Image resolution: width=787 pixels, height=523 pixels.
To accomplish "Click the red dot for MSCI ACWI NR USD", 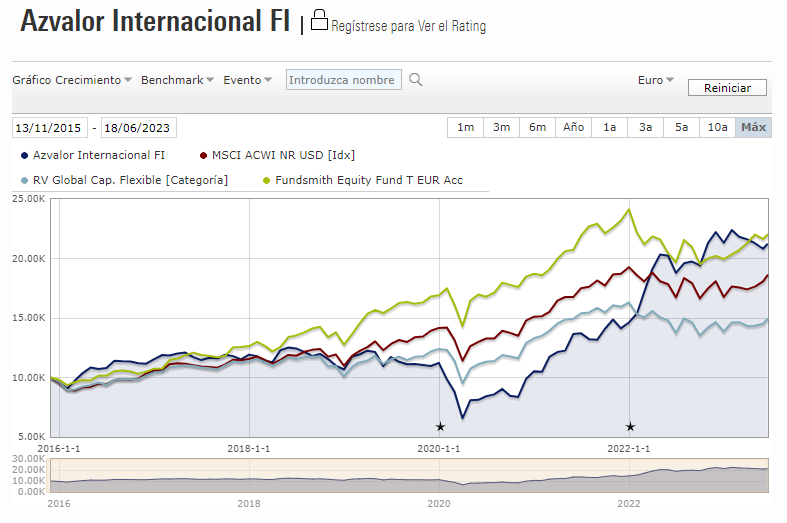I will [203, 156].
